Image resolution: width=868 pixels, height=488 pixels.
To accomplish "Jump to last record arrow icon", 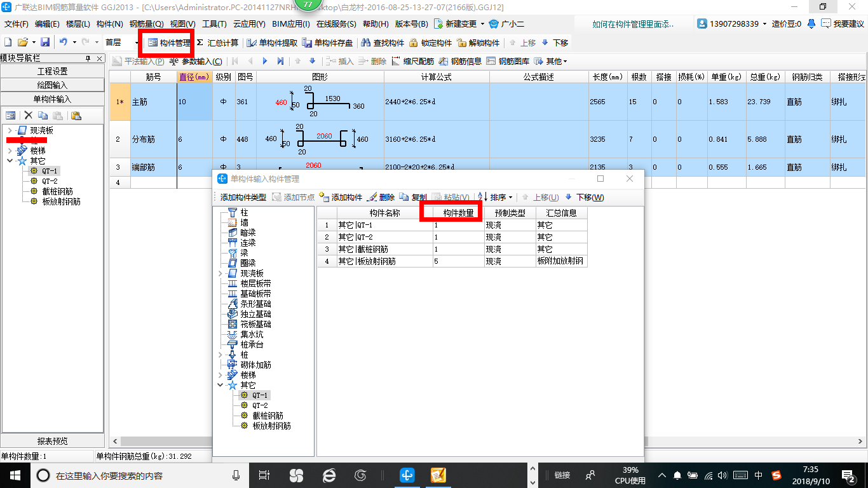I will pos(280,62).
